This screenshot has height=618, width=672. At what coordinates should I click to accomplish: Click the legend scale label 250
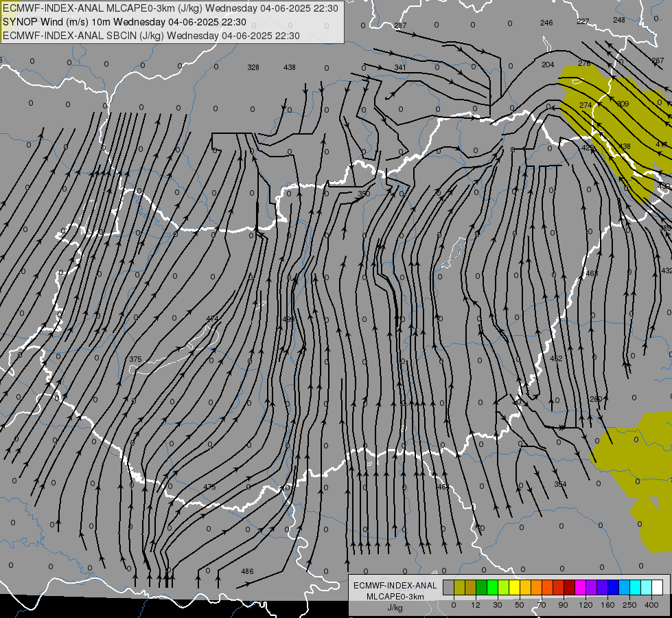point(629,605)
